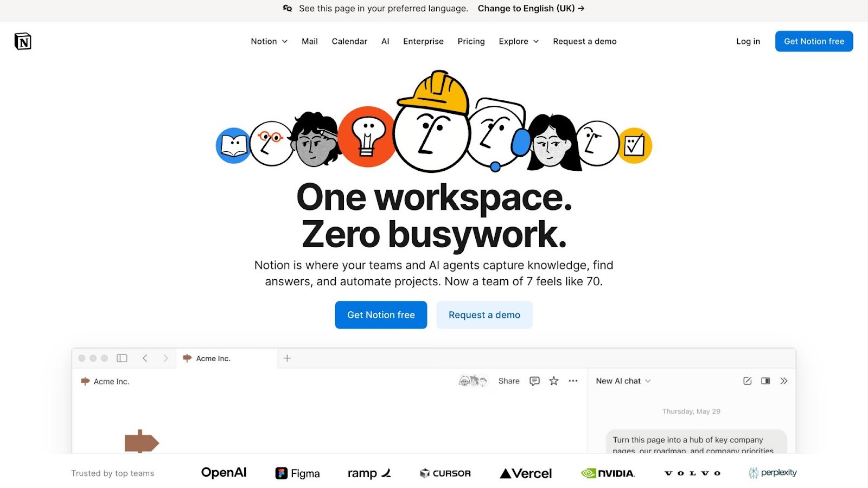This screenshot has height=488, width=868.
Task: Click the forward navigation arrow
Action: tap(165, 358)
